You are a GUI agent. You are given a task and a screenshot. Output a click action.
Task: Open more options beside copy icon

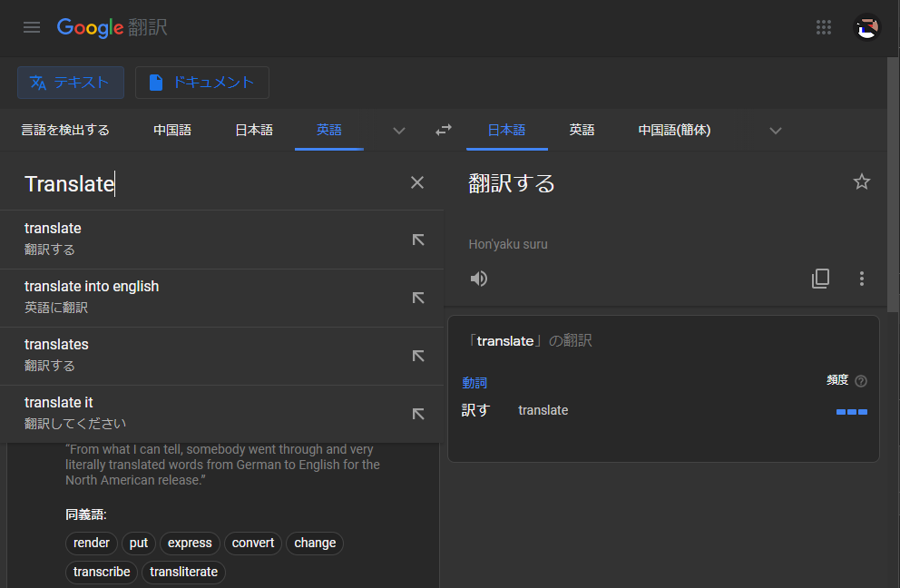coord(862,279)
